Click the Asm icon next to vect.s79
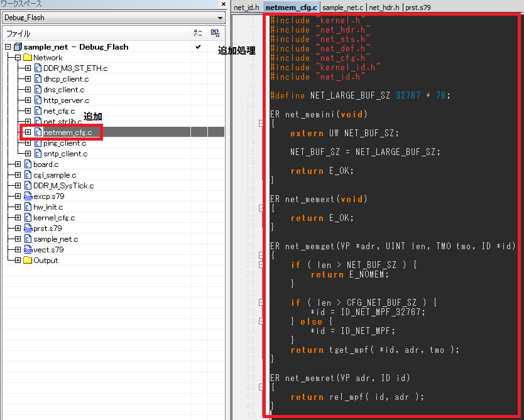This screenshot has width=524, height=420. (x=28, y=250)
